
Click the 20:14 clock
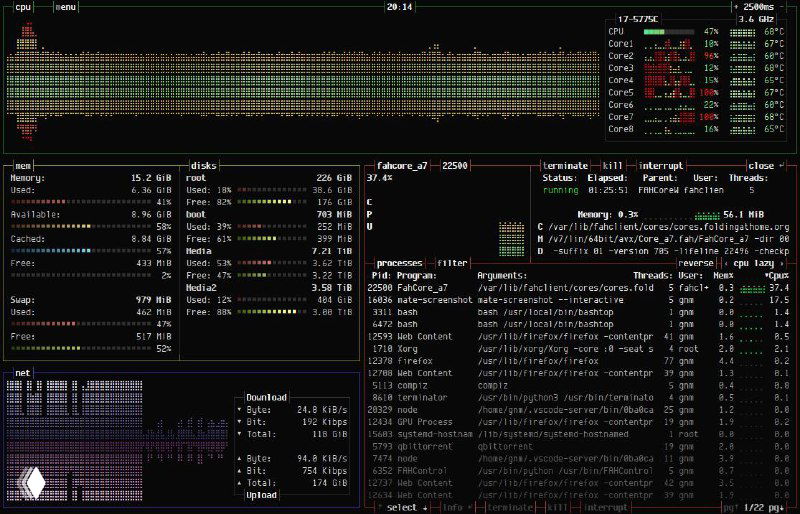coord(399,7)
